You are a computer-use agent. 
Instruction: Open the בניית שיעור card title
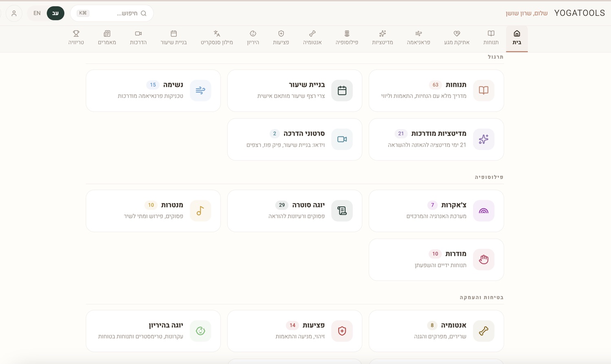point(307,85)
